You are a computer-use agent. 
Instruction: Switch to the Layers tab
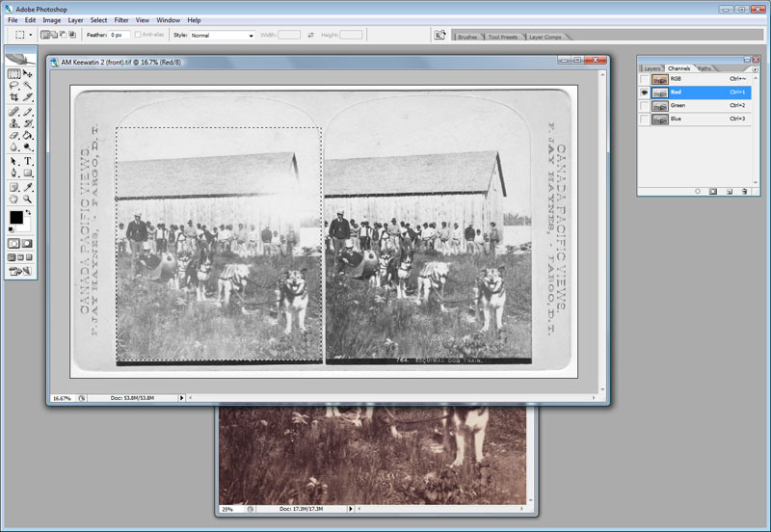[652, 68]
